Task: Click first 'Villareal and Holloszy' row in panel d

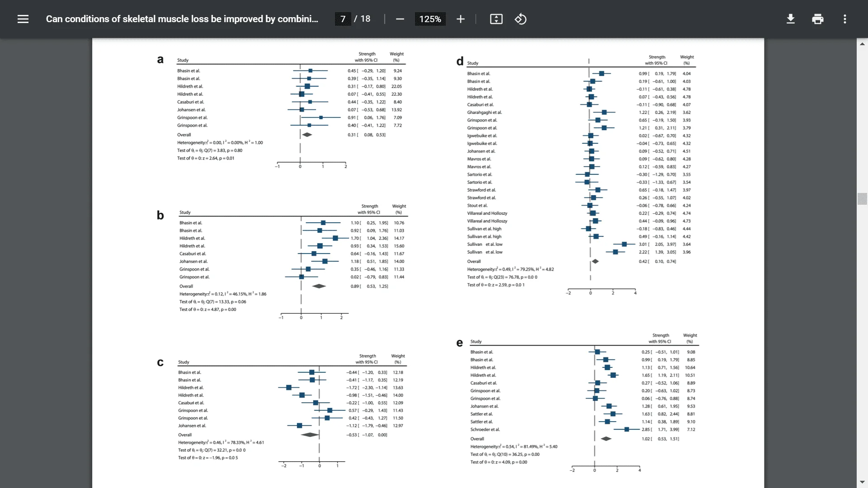Action: click(x=579, y=213)
